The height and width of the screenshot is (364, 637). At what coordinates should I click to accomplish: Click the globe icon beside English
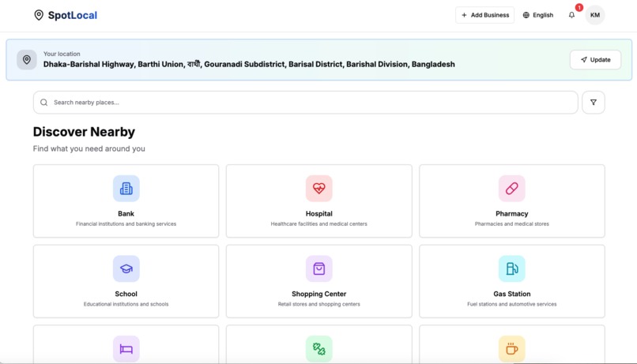coord(526,15)
